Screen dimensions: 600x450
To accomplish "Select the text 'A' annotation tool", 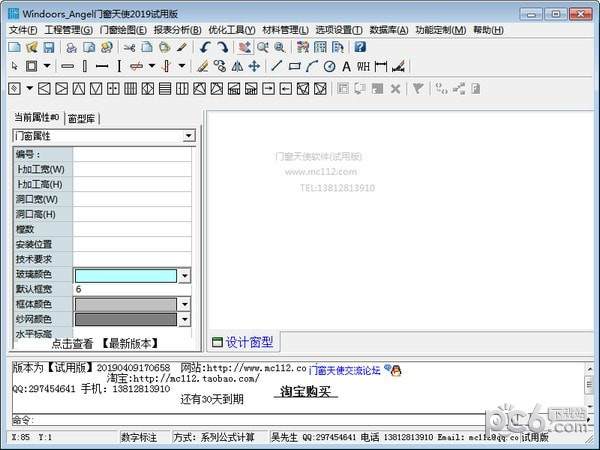I will pyautogui.click(x=346, y=67).
